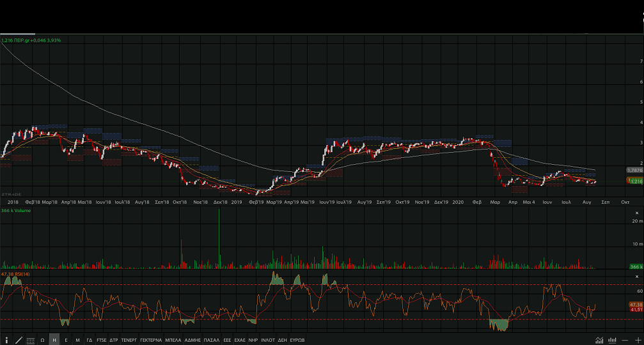Open the data table list icon
The height and width of the screenshot is (345, 644).
tap(31, 340)
